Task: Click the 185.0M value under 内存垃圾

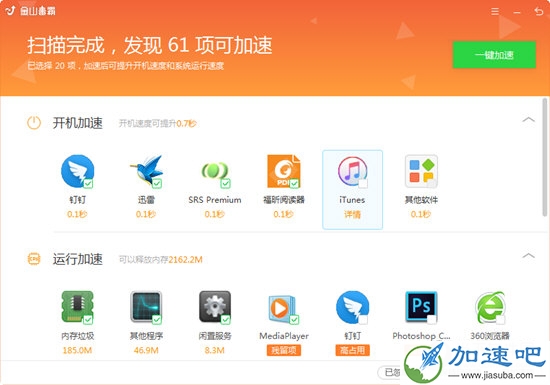Action: click(x=77, y=350)
